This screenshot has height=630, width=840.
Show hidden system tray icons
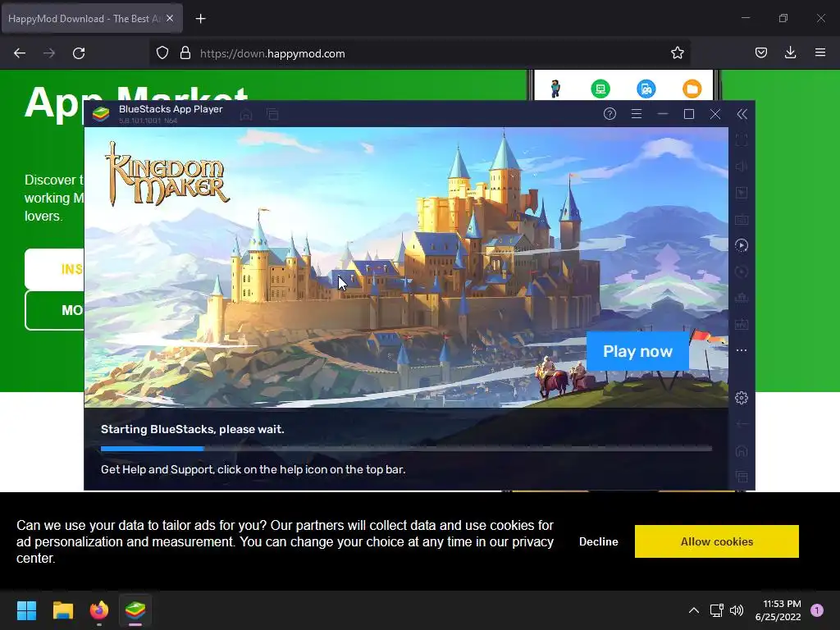pyautogui.click(x=694, y=610)
